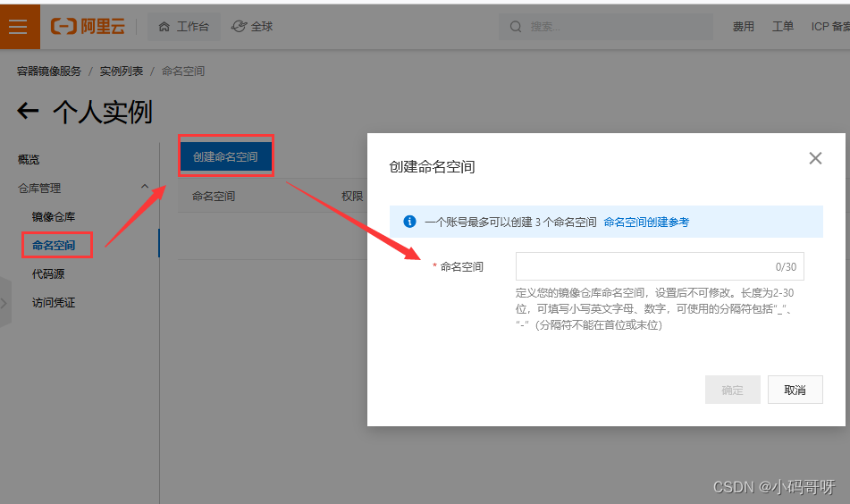
Task: Open the 工作台 workbench button
Action: coord(184,27)
